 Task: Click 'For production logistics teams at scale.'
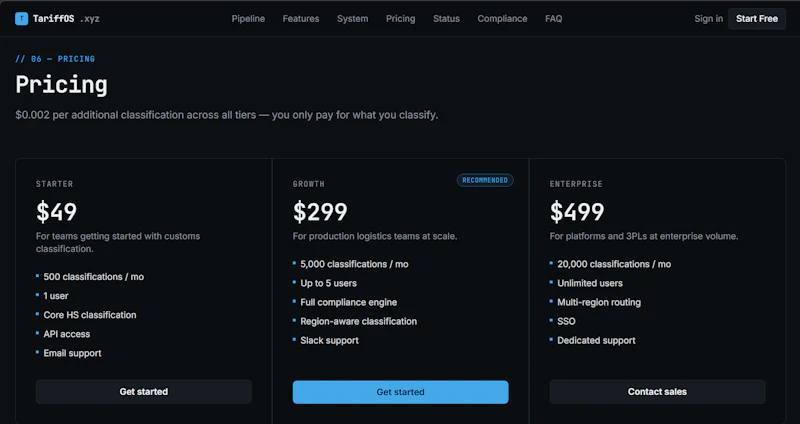[x=375, y=236]
